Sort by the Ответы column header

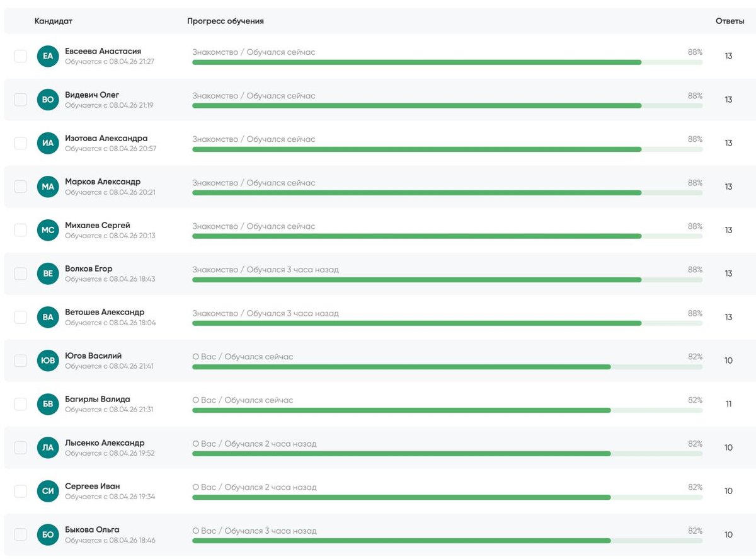(730, 21)
